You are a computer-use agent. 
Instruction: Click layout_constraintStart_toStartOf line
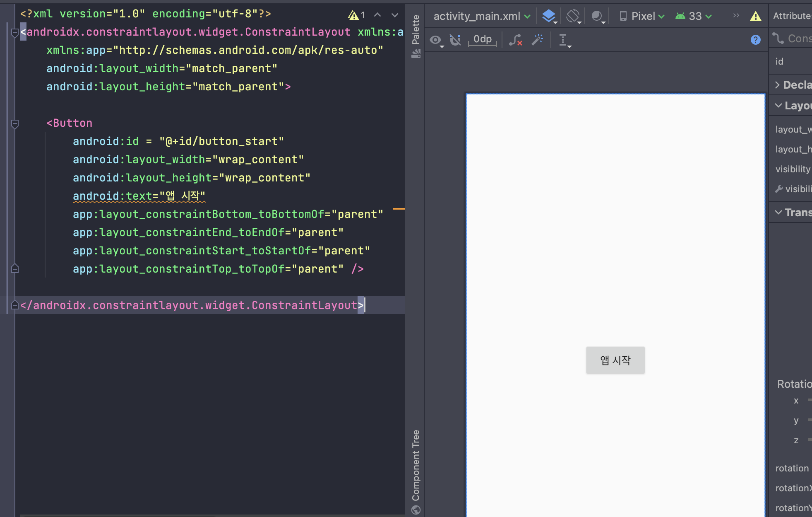[221, 251]
